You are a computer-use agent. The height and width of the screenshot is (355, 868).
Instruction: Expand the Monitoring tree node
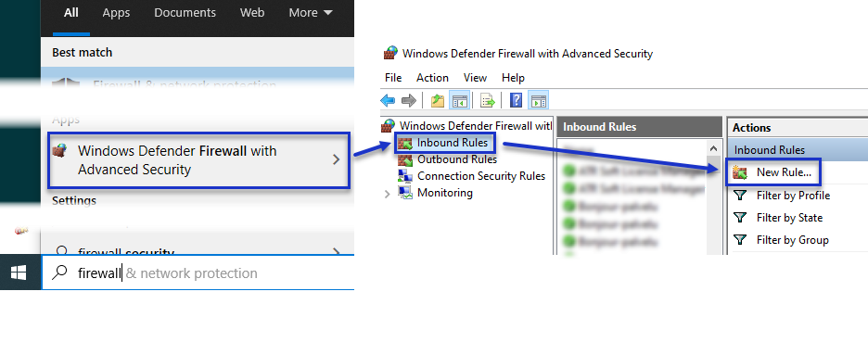point(387,194)
